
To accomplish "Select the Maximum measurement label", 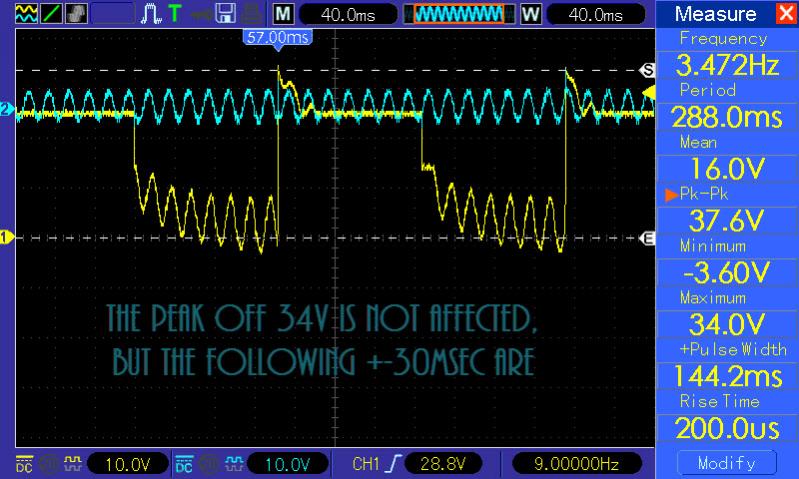I will click(x=713, y=298).
